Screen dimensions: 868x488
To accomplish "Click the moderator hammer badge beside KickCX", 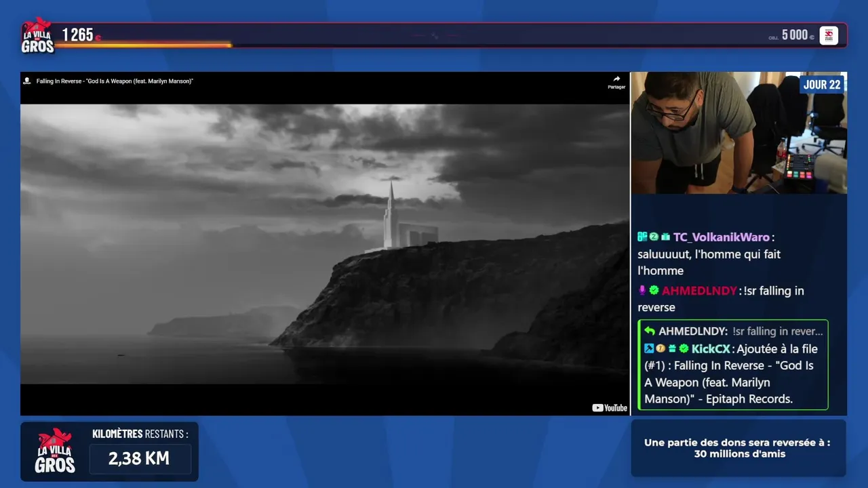I will click(649, 348).
